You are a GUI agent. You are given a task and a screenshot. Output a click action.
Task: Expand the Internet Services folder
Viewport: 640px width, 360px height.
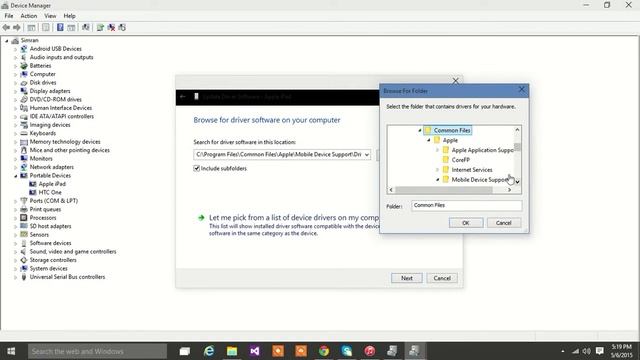437,170
